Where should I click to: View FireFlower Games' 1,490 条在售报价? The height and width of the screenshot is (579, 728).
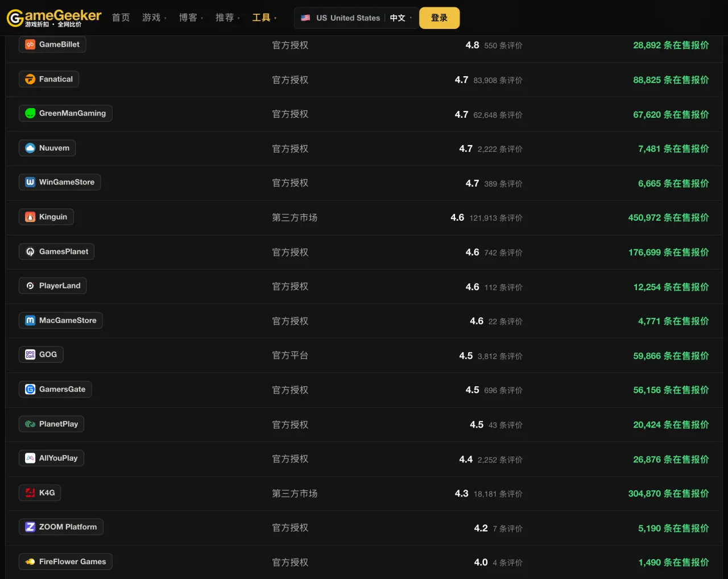point(673,562)
